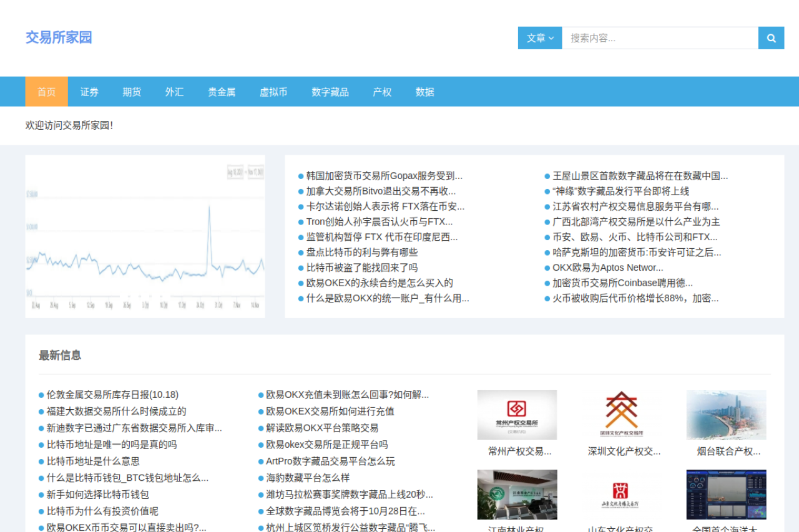The width and height of the screenshot is (799, 532).
Task: Open article “神缘”数字藏品发行平台即将上线
Action: tap(621, 191)
